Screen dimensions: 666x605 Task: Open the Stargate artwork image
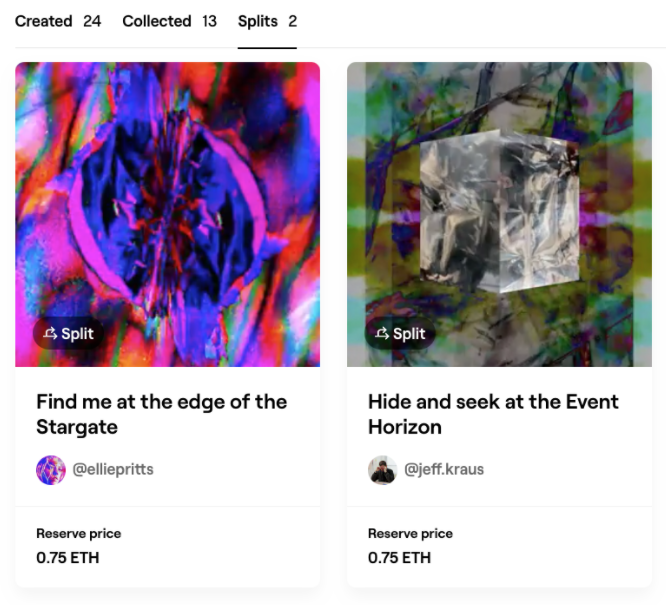coord(168,200)
